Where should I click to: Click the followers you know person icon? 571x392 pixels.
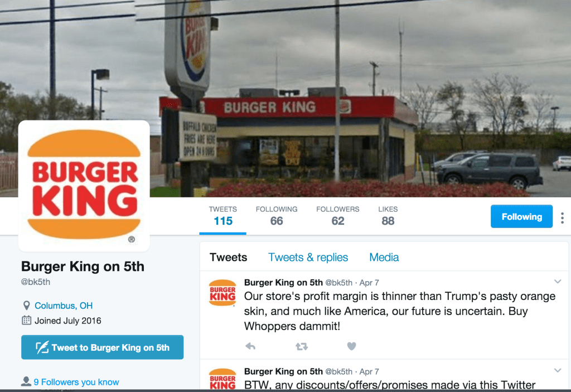26,381
